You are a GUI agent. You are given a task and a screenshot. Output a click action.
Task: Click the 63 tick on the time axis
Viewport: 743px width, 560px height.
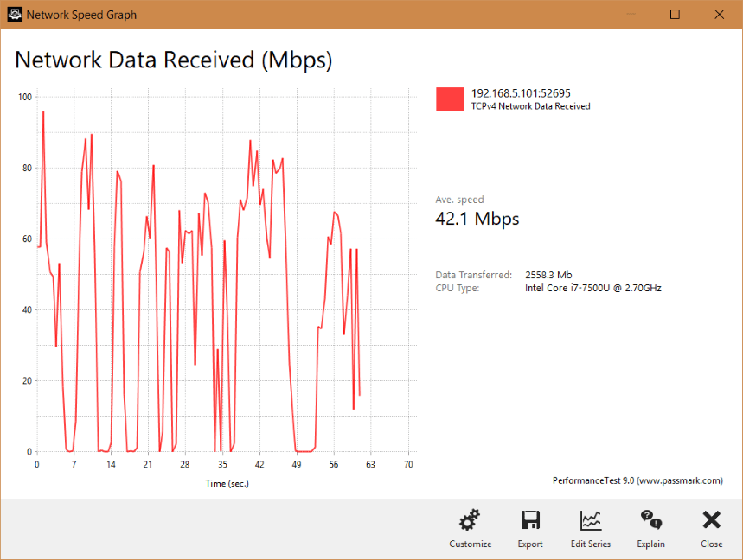pyautogui.click(x=370, y=464)
